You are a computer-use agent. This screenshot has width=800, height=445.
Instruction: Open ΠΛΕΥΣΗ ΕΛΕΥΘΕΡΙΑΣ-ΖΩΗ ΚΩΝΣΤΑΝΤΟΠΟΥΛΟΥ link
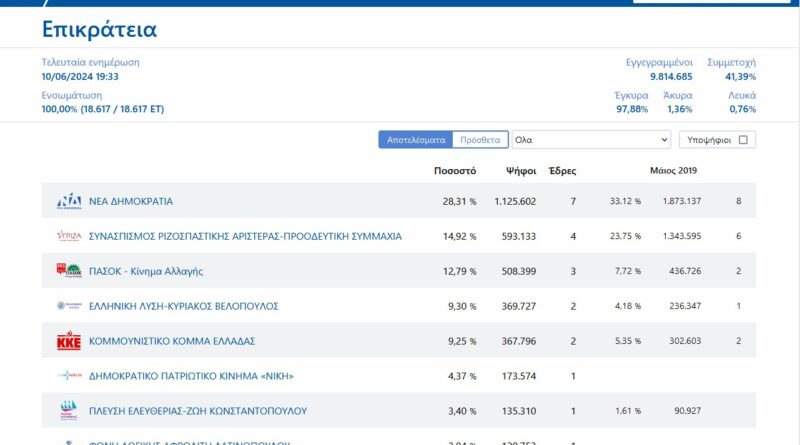198,411
